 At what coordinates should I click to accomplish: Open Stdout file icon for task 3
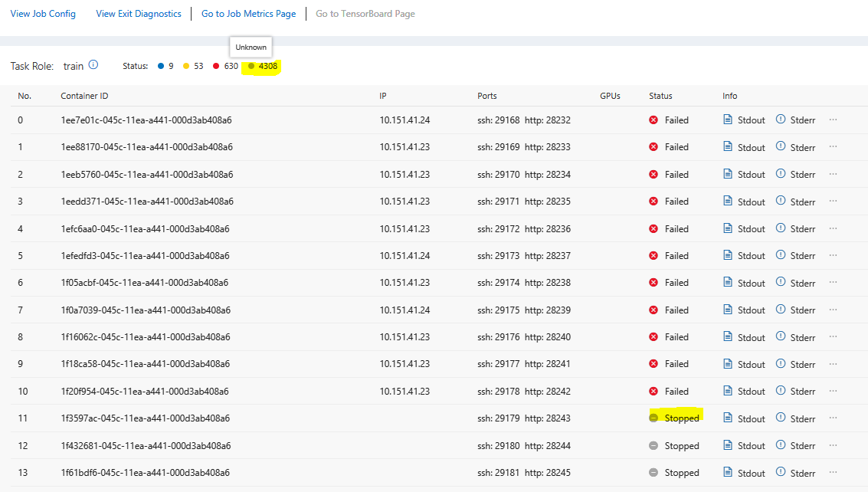point(728,201)
